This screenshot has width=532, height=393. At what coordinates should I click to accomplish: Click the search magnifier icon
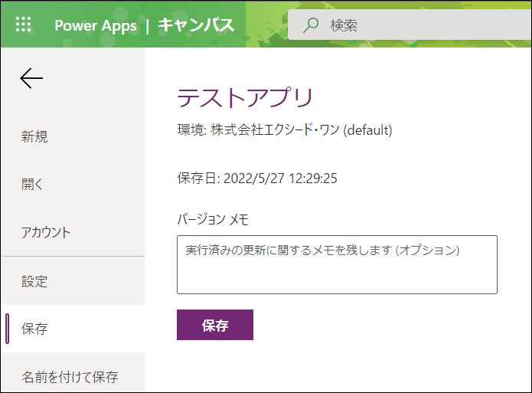coord(311,25)
